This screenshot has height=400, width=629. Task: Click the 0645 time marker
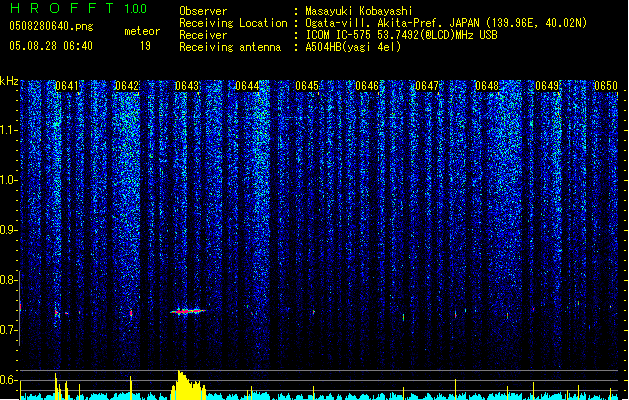click(x=307, y=86)
